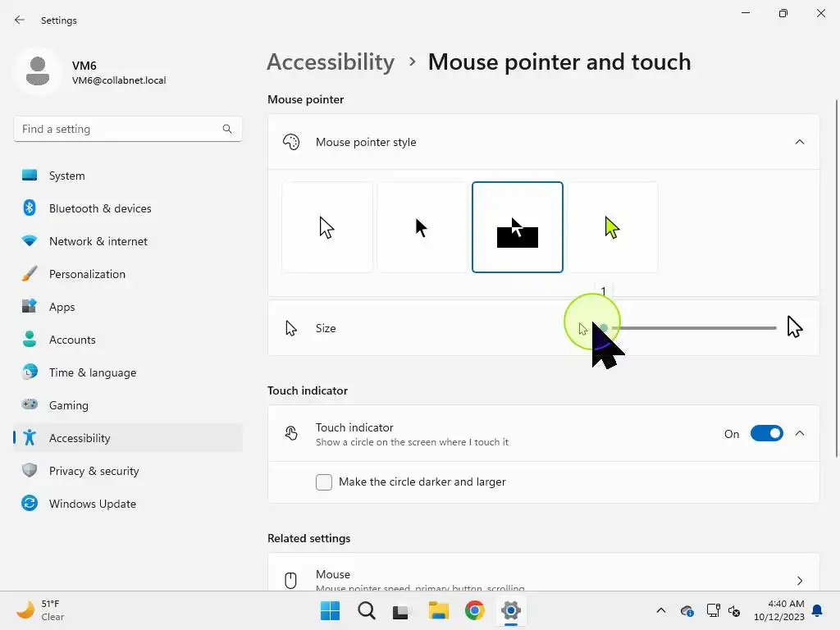
Task: Select the inverted mouse pointer style
Action: point(518,227)
